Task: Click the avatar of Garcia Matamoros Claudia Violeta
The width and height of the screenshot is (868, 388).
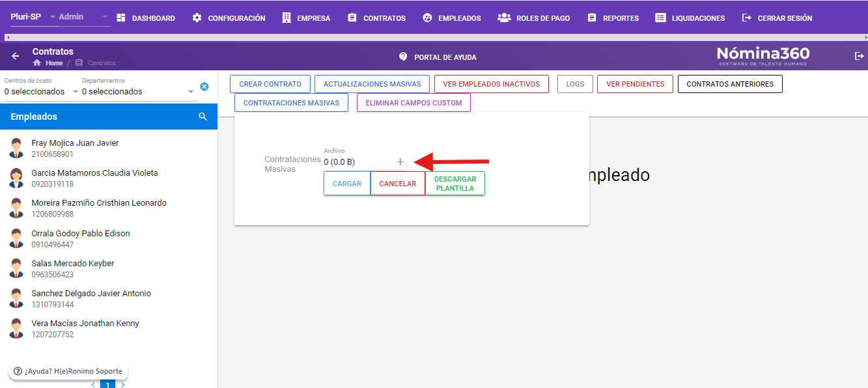Action: pyautogui.click(x=16, y=178)
